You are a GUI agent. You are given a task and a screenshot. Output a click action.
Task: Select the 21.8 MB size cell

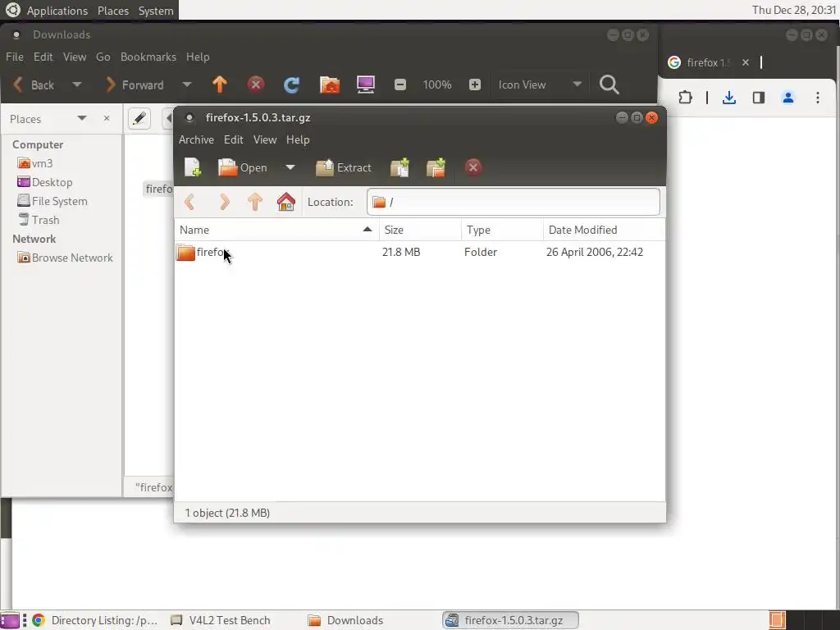[401, 253]
